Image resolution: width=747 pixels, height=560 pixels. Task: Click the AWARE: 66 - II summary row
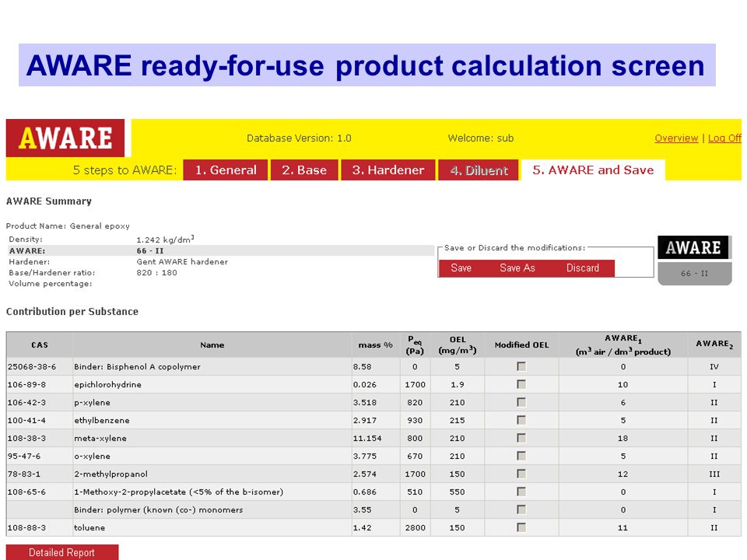[x=222, y=250]
